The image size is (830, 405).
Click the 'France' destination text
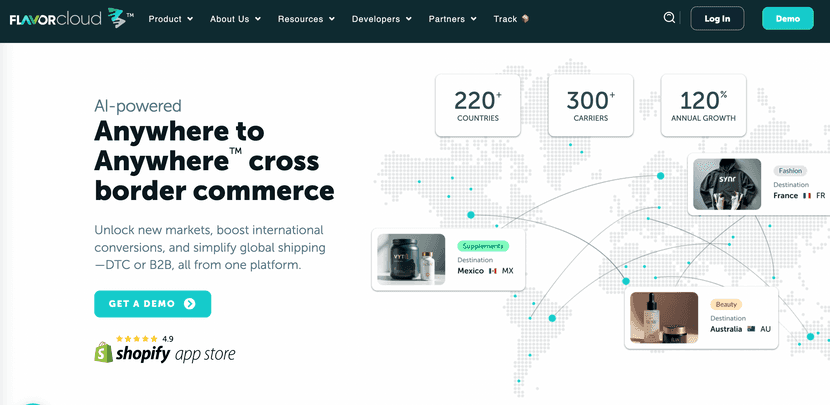786,196
